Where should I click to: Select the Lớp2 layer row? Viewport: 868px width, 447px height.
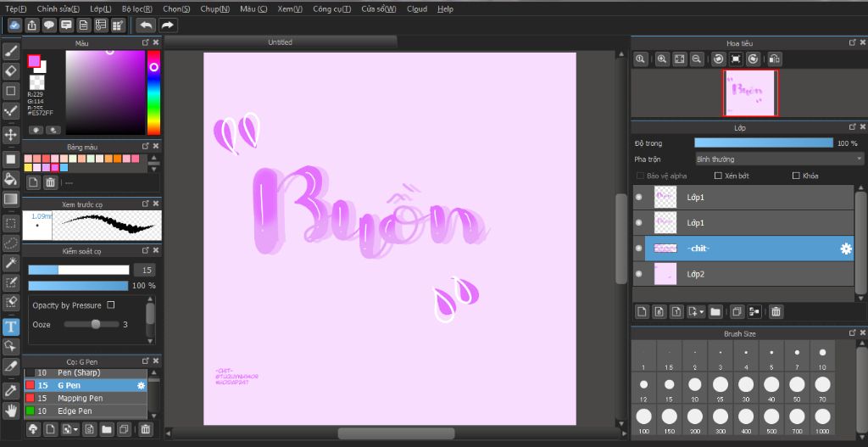tap(743, 274)
